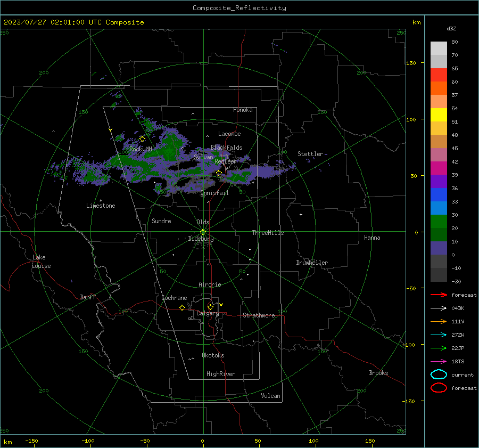Click the Banff label

click(x=88, y=297)
